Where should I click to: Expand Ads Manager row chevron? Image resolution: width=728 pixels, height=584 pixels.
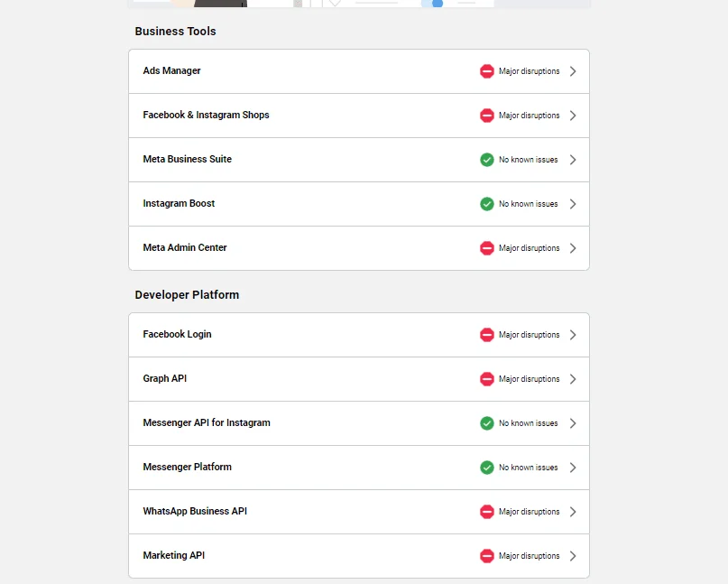(x=573, y=71)
